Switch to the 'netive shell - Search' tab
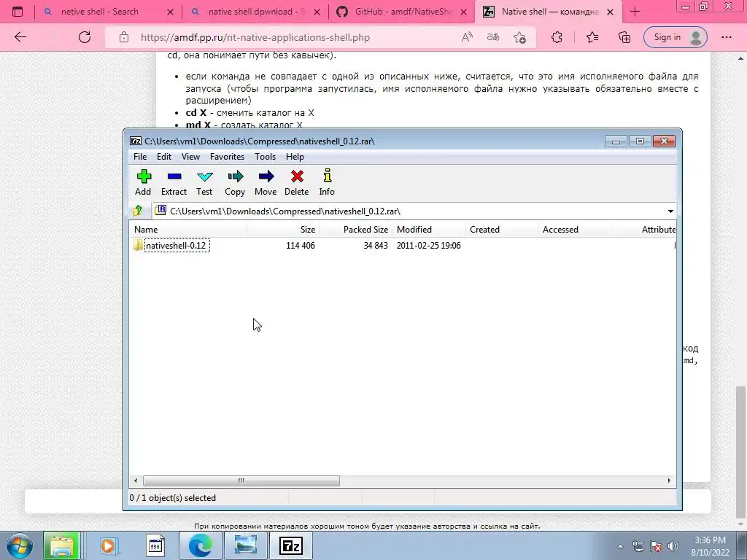 pyautogui.click(x=99, y=12)
